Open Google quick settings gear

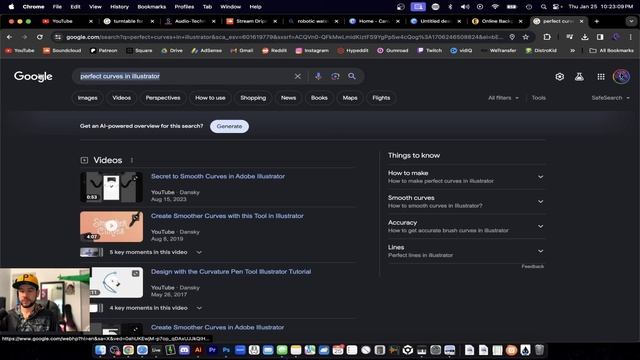pyautogui.click(x=560, y=77)
